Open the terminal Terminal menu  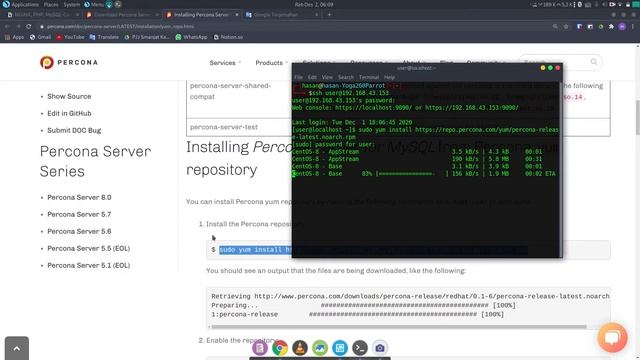click(369, 77)
